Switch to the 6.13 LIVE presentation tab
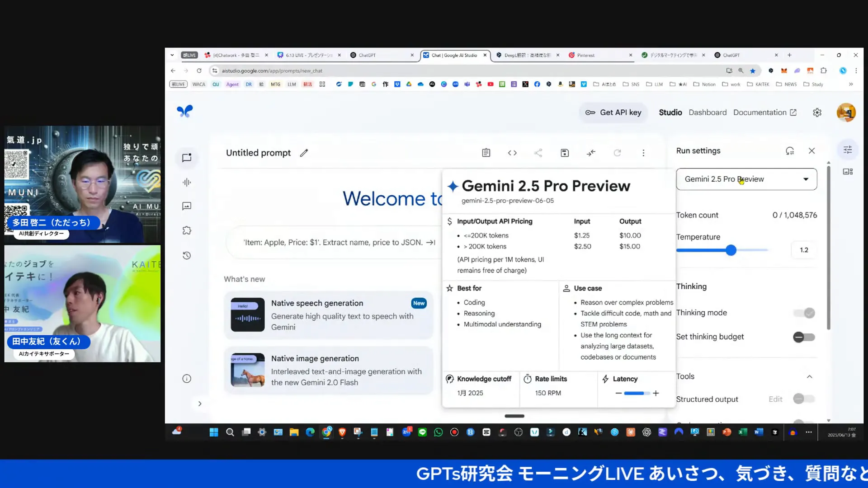 pyautogui.click(x=309, y=55)
